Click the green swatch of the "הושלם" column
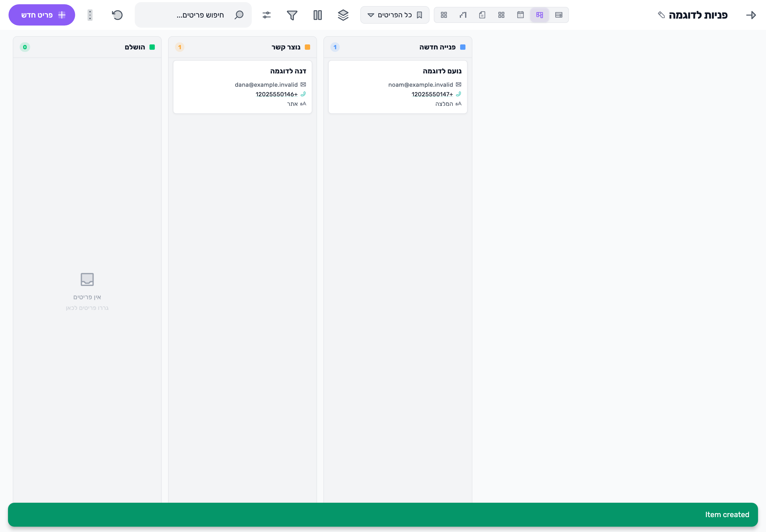This screenshot has height=532, width=766. pyautogui.click(x=152, y=47)
